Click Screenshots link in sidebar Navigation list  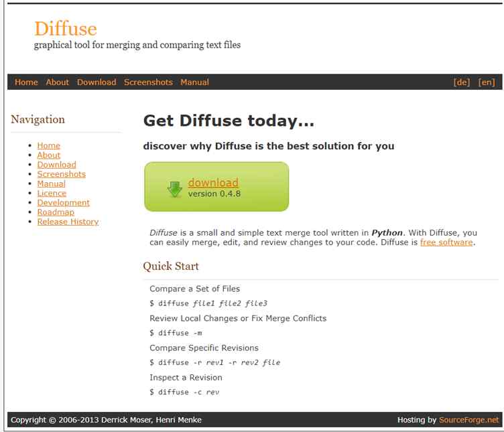click(62, 174)
